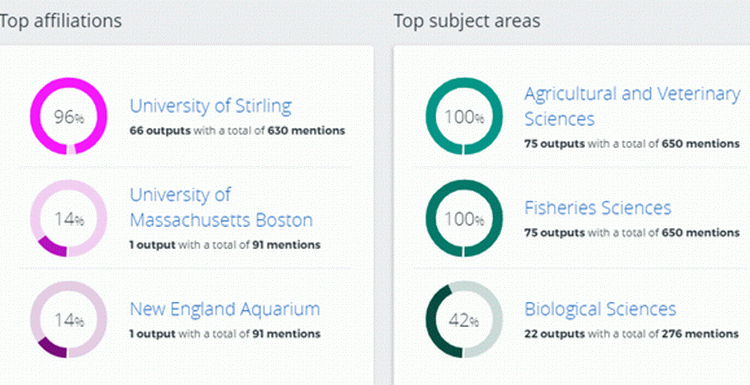Screen dimensions: 750x385
Task: Click '75 outputs' under Fisheries Sciences
Action: tap(554, 233)
